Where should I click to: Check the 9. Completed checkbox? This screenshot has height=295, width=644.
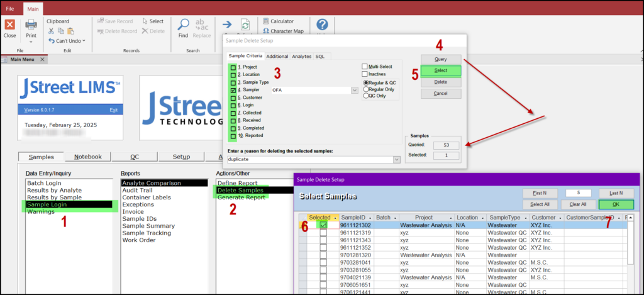click(x=233, y=128)
